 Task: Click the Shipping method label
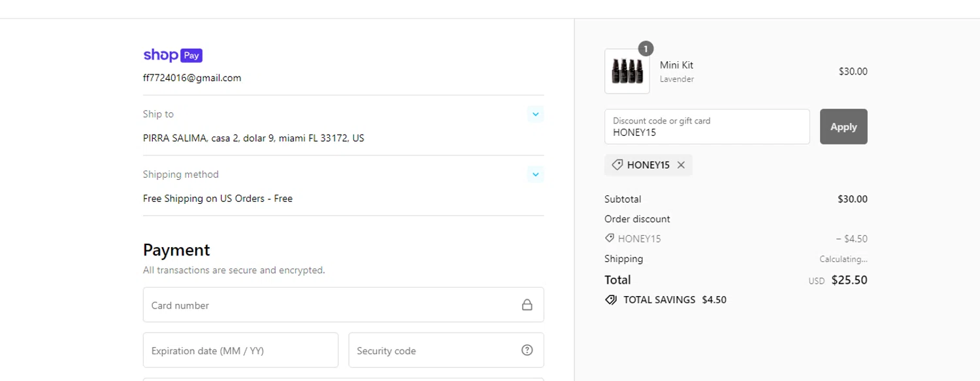[181, 174]
